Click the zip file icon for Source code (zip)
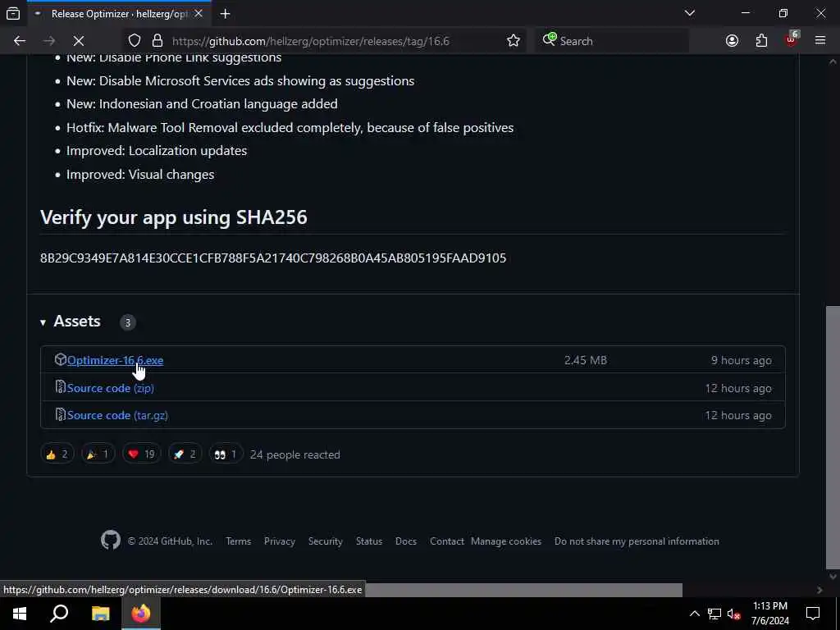This screenshot has width=840, height=630. point(61,387)
